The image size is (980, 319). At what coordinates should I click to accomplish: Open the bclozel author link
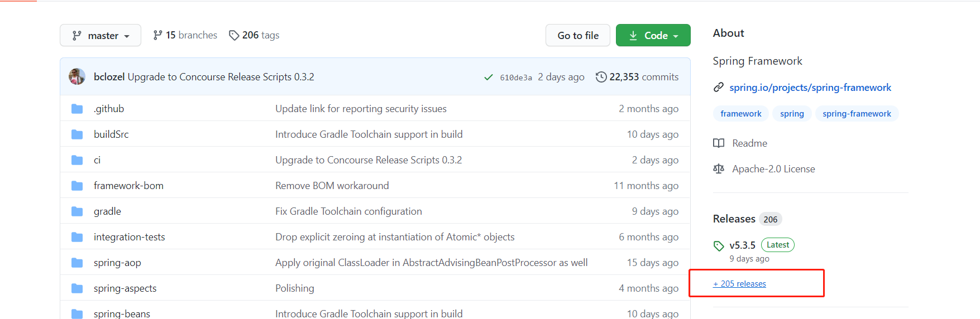tap(109, 77)
